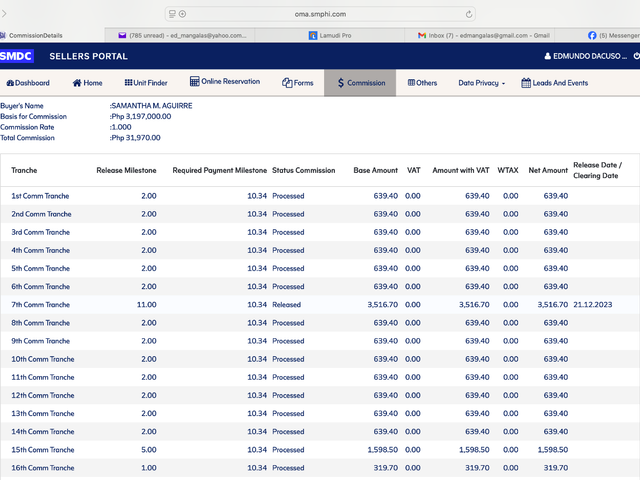Click the Online Reservation calculator icon
The height and width of the screenshot is (480, 640).
click(195, 81)
